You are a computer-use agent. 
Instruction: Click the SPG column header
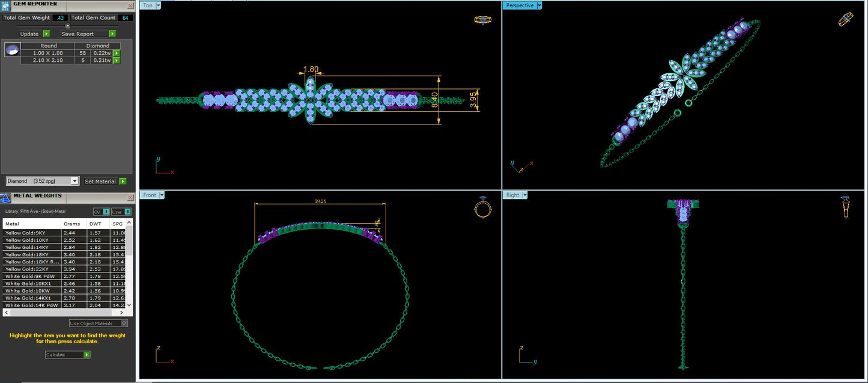click(118, 224)
